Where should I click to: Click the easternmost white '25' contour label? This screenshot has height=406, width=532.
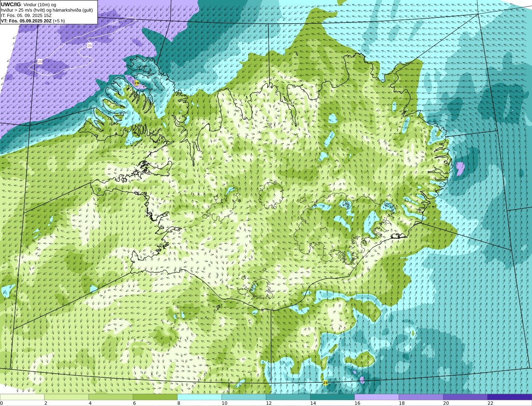pyautogui.click(x=90, y=46)
